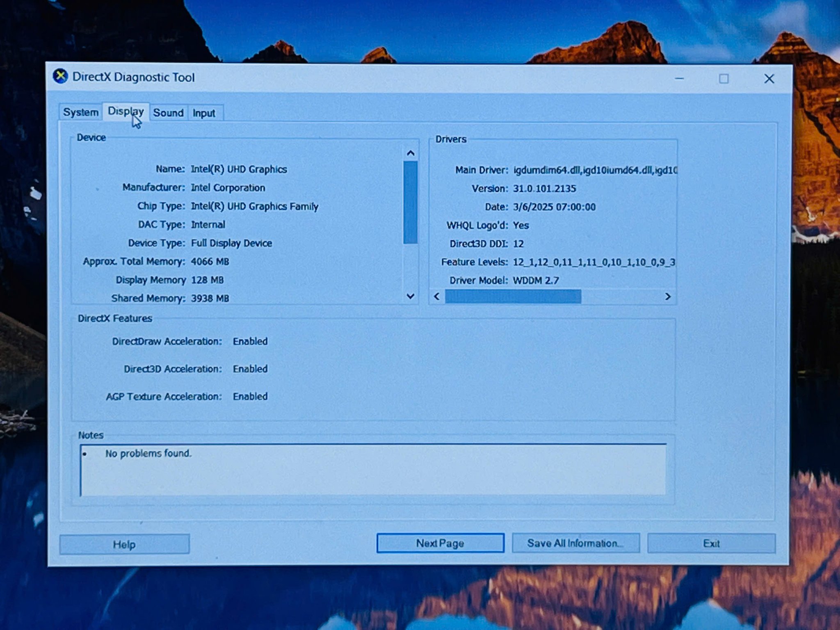
Task: Click the 'Chip Type:' label
Action: [161, 206]
